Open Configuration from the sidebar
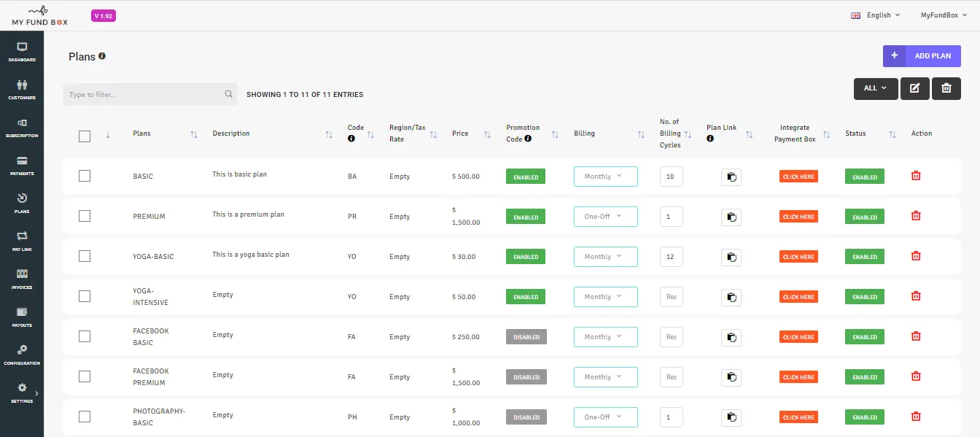 [x=22, y=355]
